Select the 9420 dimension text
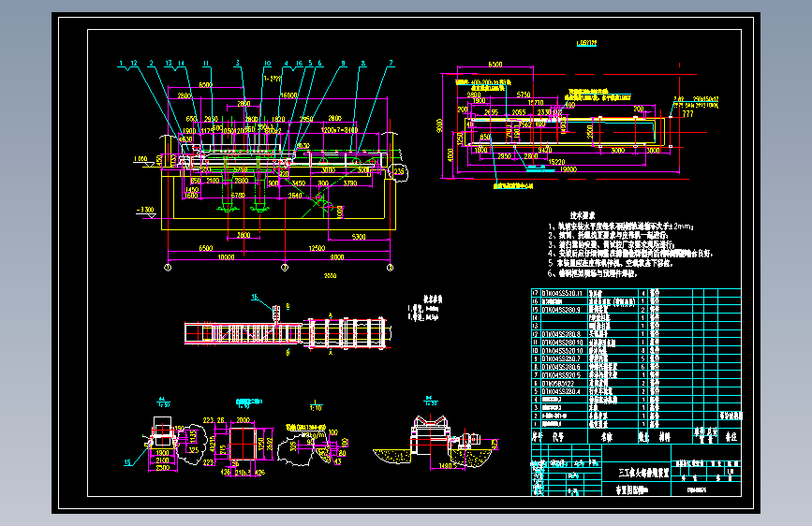812x526 pixels. tap(545, 150)
